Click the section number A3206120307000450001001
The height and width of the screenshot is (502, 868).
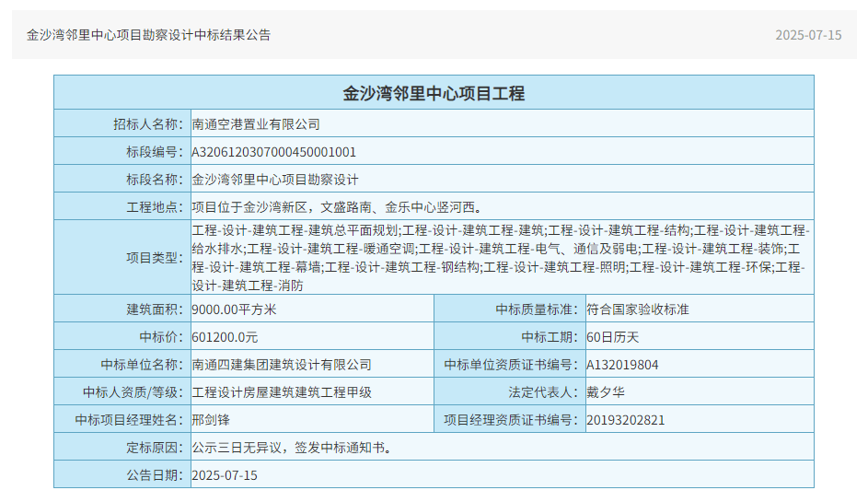pos(273,151)
